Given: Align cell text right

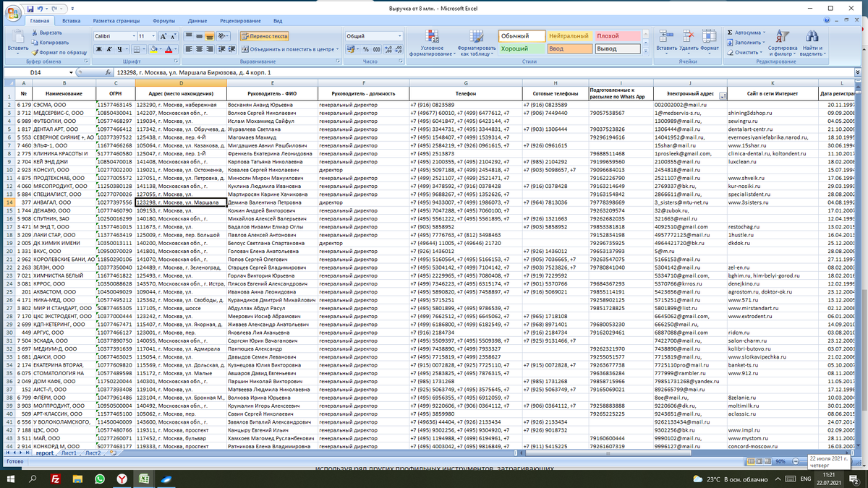Looking at the screenshot, I should coord(210,49).
